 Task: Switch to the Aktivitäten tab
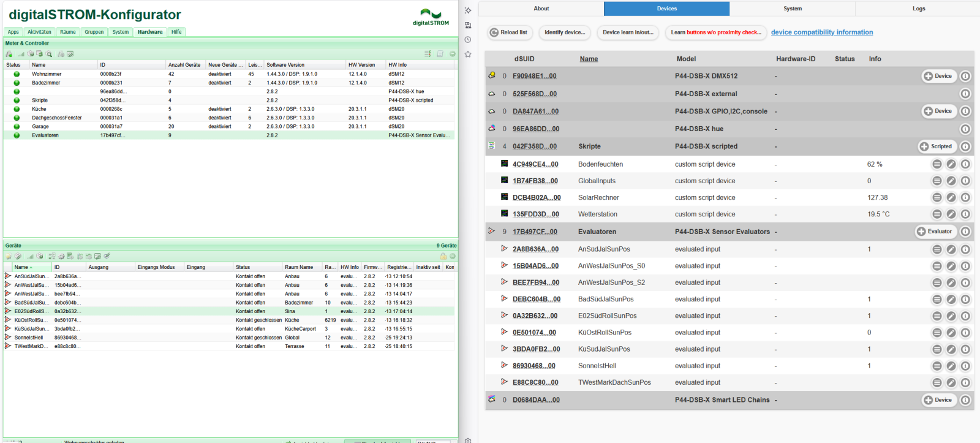point(39,32)
